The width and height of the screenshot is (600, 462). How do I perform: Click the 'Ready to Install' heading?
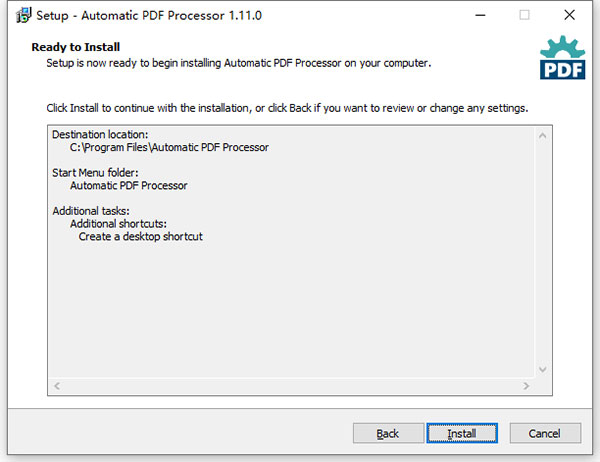(x=76, y=47)
